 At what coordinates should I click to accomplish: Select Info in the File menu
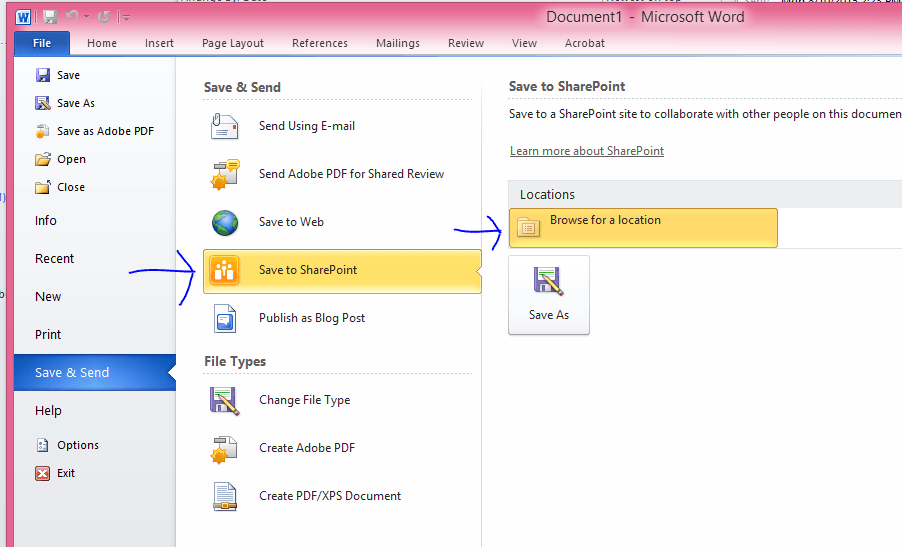point(45,221)
